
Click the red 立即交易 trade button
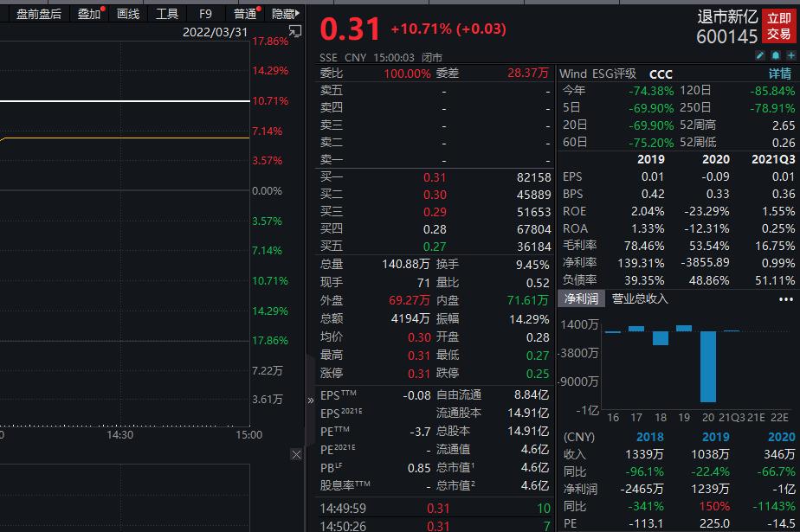coord(778,26)
